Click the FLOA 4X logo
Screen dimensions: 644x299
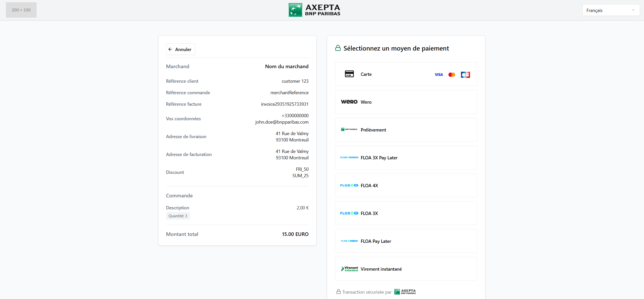(349, 185)
